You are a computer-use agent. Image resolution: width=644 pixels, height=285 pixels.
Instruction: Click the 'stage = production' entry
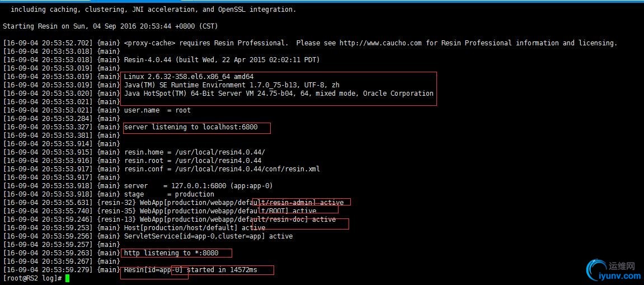[169, 194]
